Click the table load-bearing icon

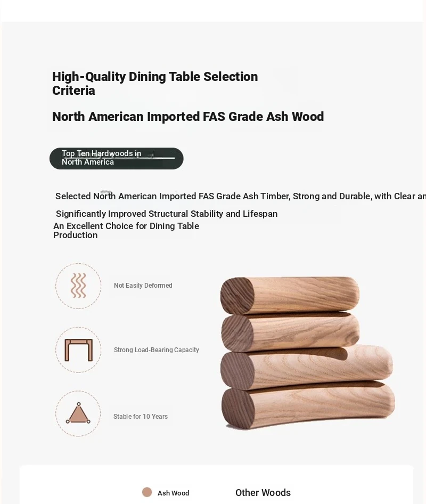coord(78,350)
